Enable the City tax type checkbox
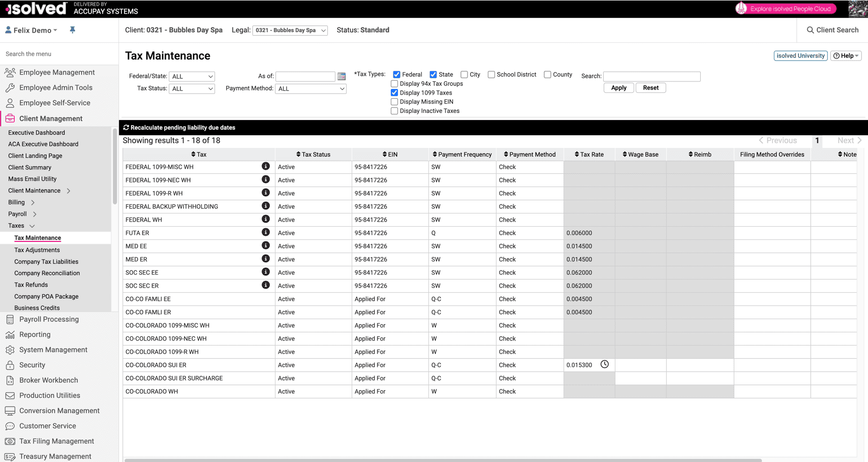 pos(464,74)
